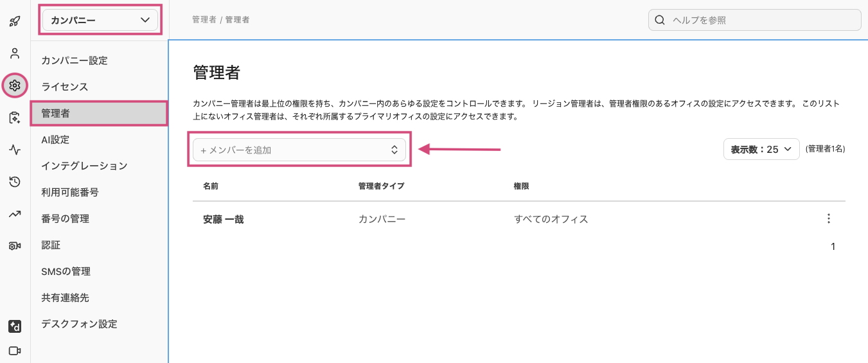Expand the カンパニー dropdown selector
The width and height of the screenshot is (868, 363).
click(100, 21)
